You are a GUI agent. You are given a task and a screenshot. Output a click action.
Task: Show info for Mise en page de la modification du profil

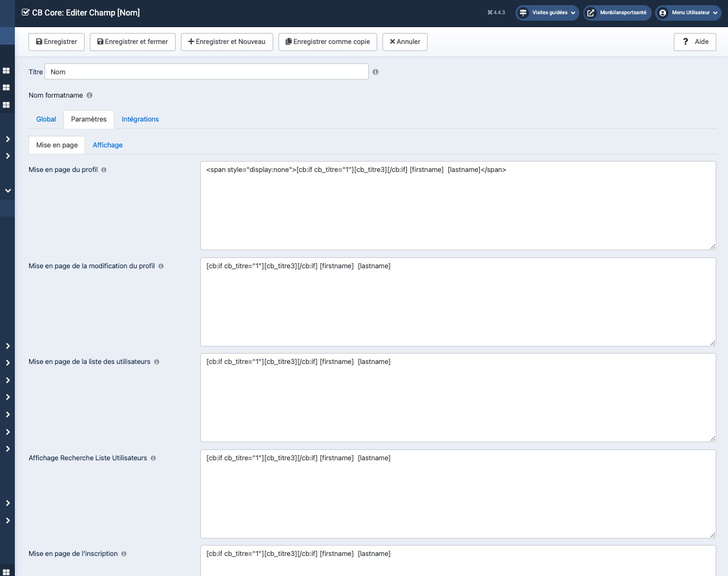(x=161, y=266)
